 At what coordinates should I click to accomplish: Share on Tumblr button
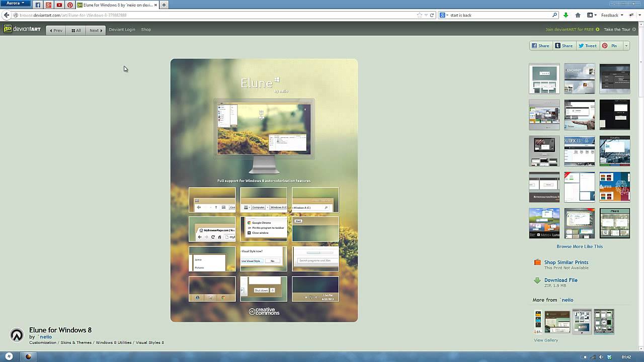point(564,46)
